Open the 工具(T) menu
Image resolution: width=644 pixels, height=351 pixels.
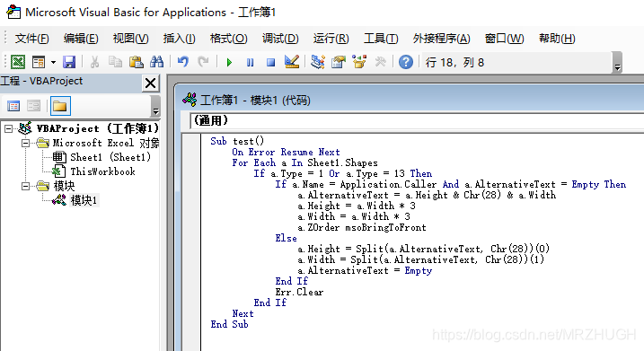click(381, 39)
